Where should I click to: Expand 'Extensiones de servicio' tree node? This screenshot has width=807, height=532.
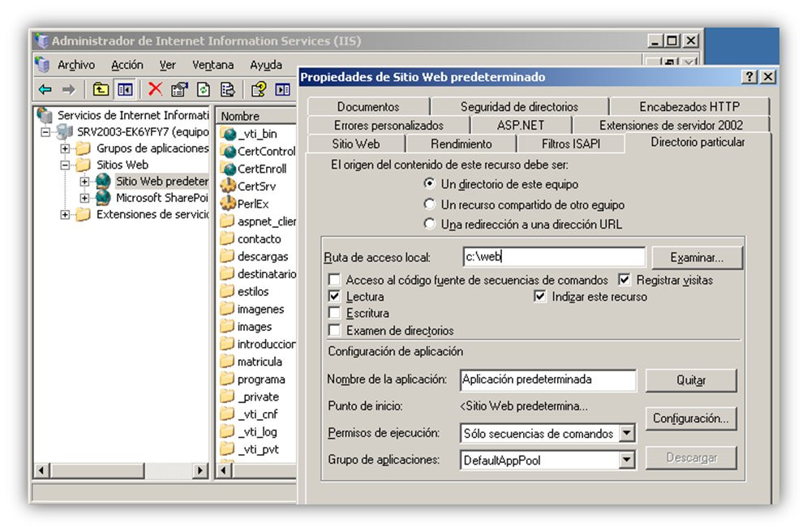pyautogui.click(x=65, y=215)
